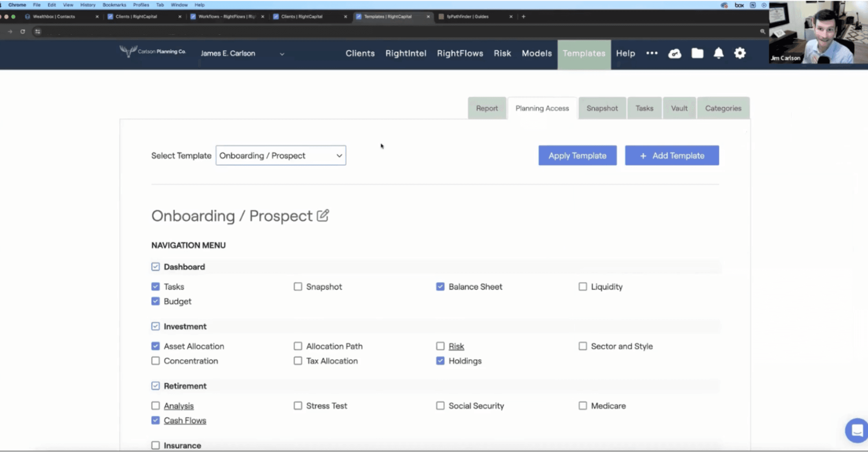Uncheck the Budget checkbox
Viewport: 868px width, 453px height.
click(x=155, y=301)
